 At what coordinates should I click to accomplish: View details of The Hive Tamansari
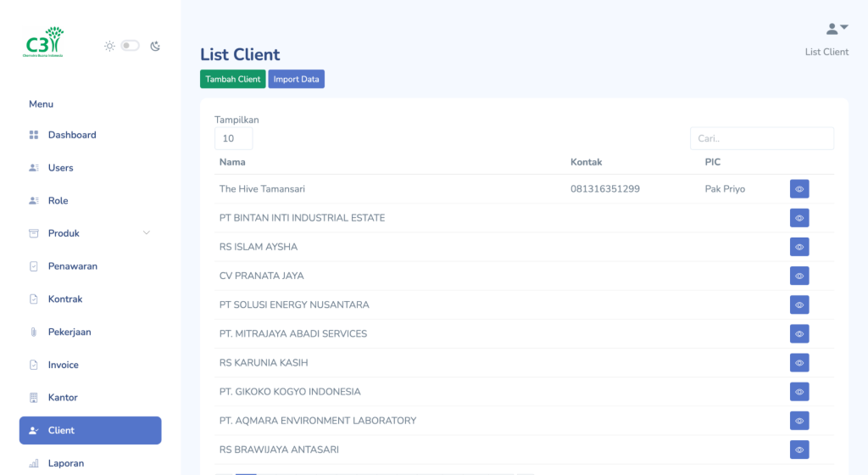tap(798, 189)
